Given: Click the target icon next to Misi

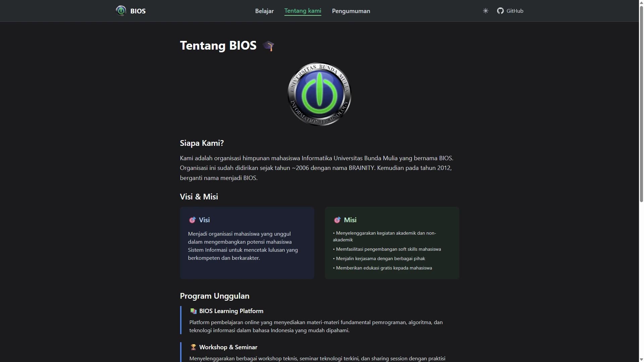Looking at the screenshot, I should [337, 220].
